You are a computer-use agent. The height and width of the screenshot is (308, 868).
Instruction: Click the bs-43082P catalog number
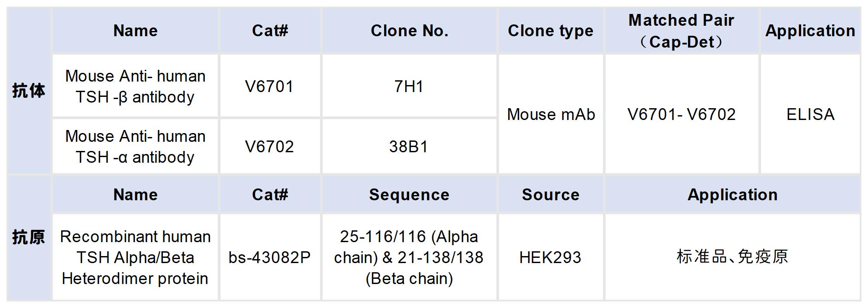click(x=269, y=257)
